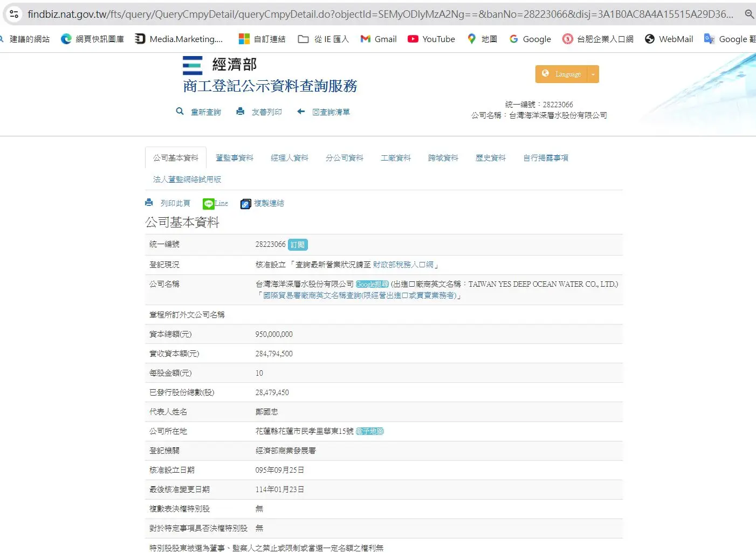Switch to the 董監事資料 tab
Viewport: 756px width, 553px height.
coord(235,158)
